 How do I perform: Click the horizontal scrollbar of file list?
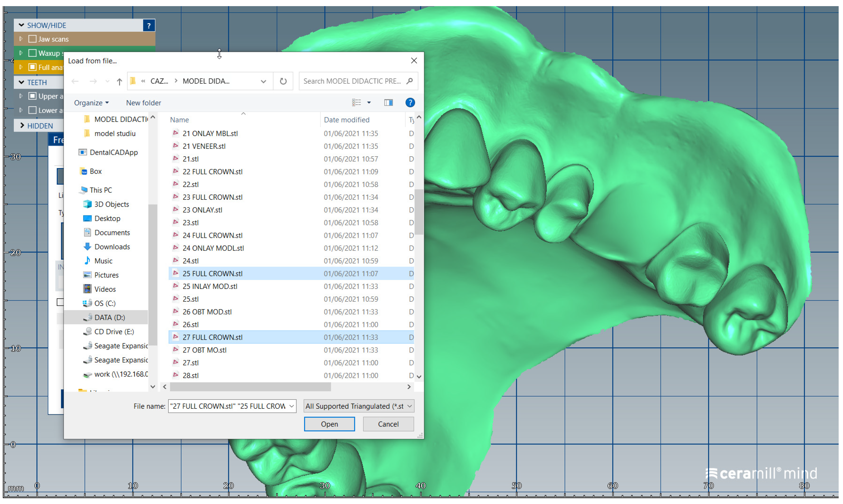pyautogui.click(x=250, y=387)
